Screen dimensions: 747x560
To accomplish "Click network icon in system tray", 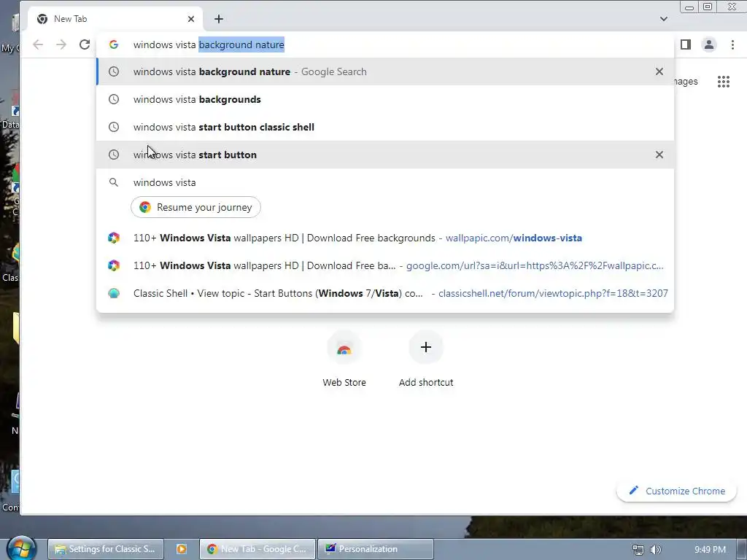I will click(x=638, y=550).
